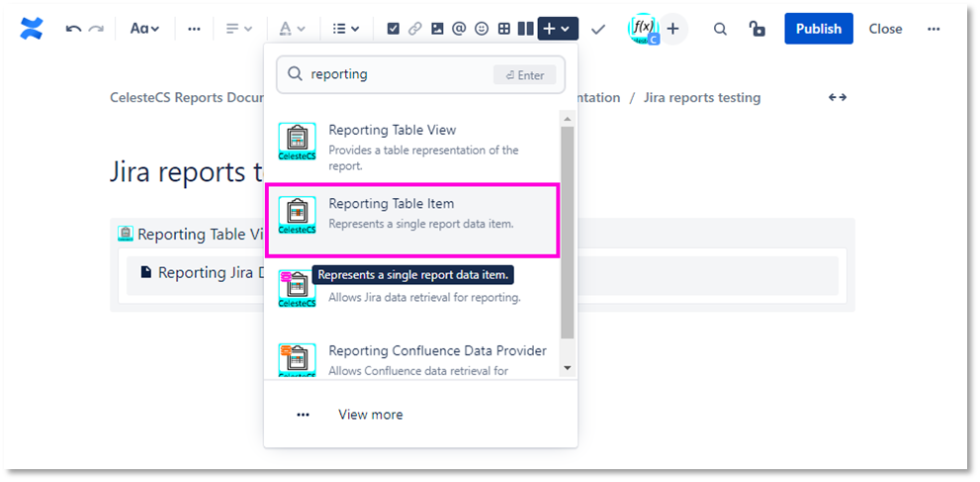
Task: Open CelesteCS Reports breadcrumb link
Action: click(188, 98)
